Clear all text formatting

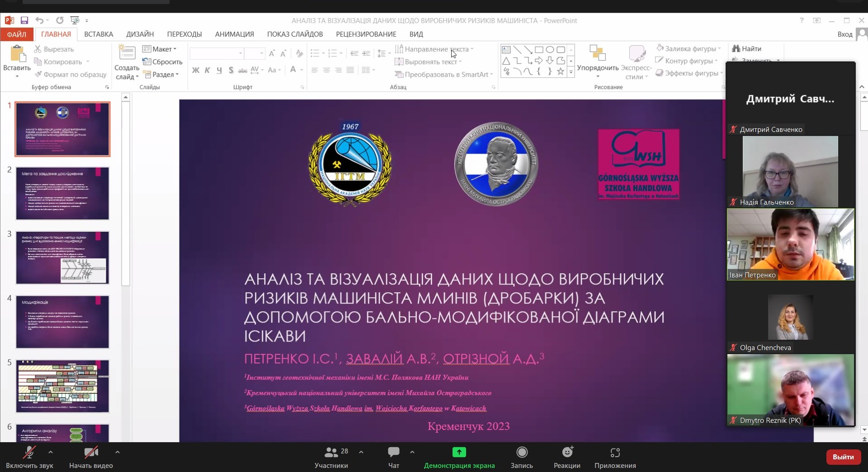(x=299, y=53)
